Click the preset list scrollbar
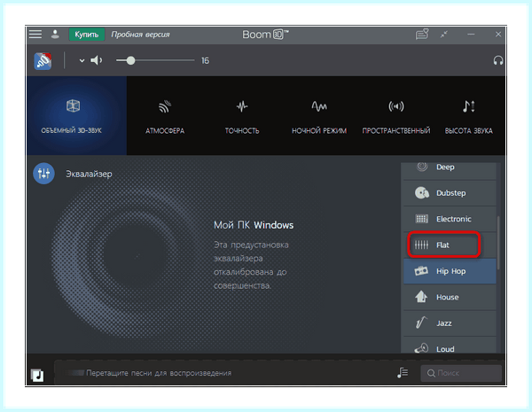Viewport: 532px width, 412px height. point(498,243)
